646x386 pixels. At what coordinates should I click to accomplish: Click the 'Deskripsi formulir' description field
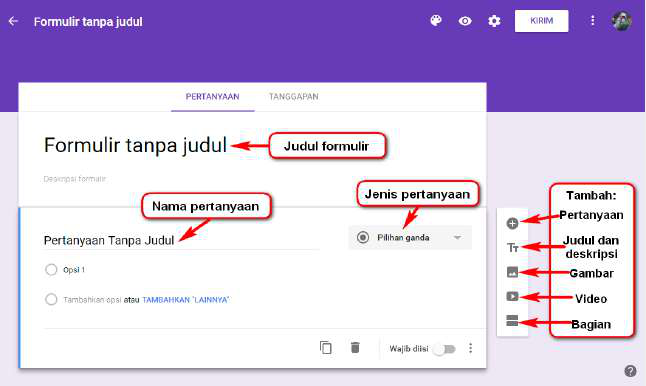point(75,179)
